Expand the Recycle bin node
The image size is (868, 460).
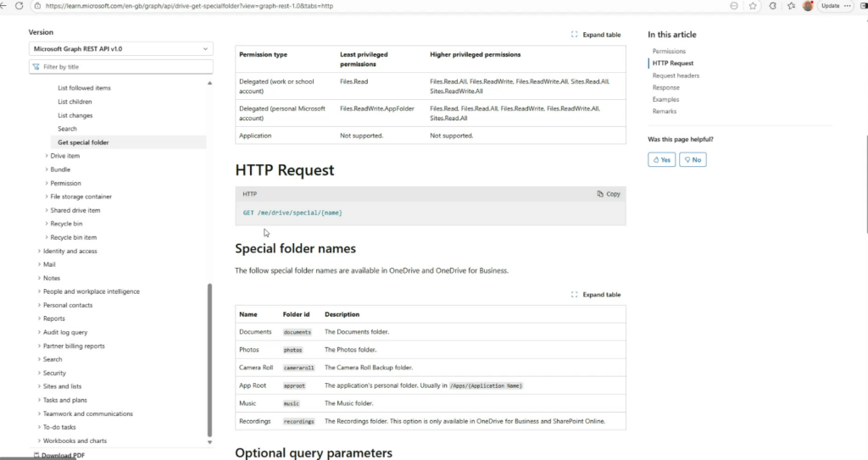(x=66, y=224)
